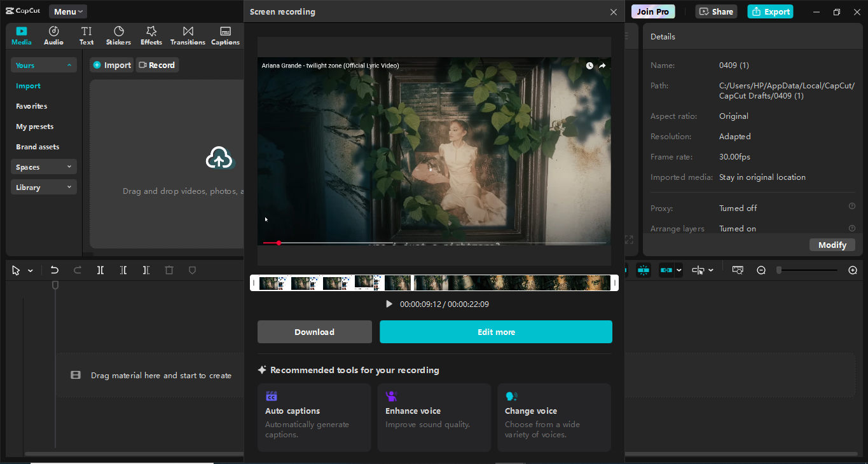Viewport: 868px width, 464px height.
Task: Click the Edit more button
Action: click(x=496, y=331)
